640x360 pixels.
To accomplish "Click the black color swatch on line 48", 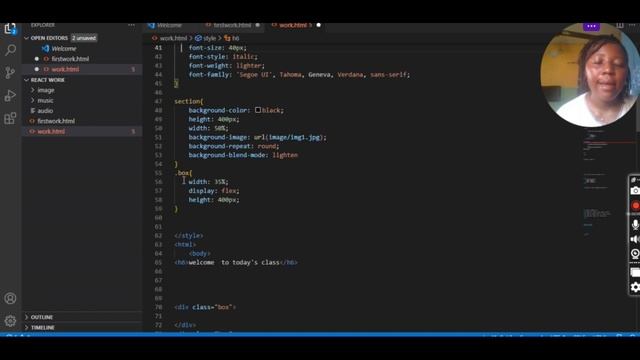I will pos(258,110).
